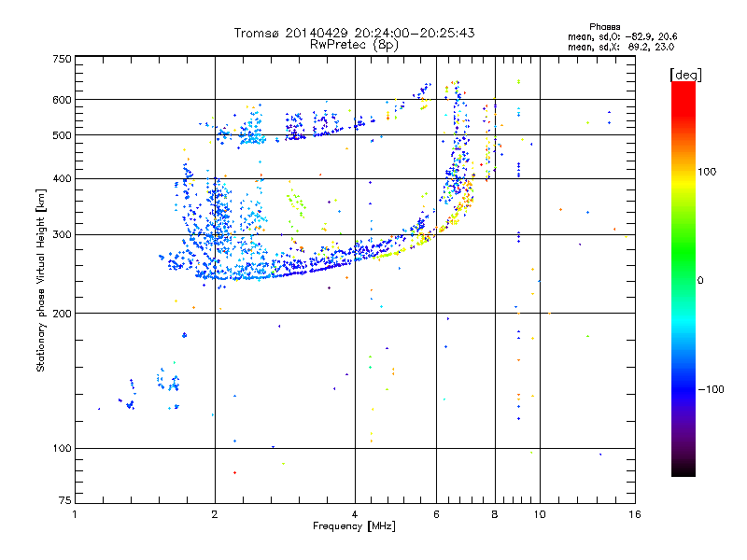This screenshot has width=747, height=560.
Task: Click the 'Frequency [MHz]' axis title
Action: [x=354, y=526]
